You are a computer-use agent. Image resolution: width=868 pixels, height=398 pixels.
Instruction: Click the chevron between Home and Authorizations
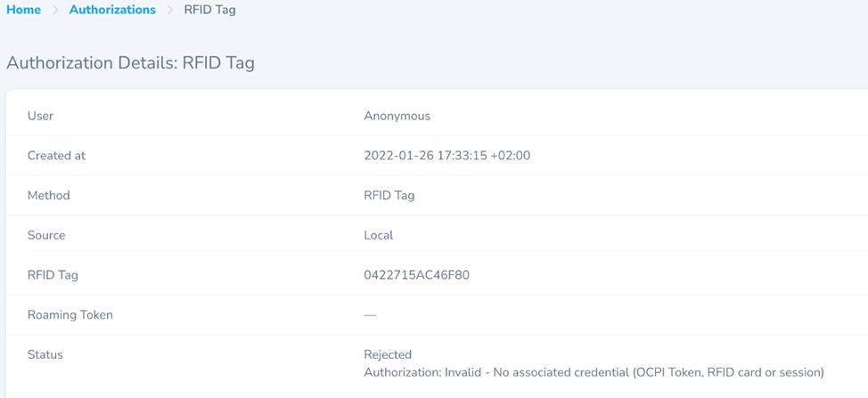55,10
